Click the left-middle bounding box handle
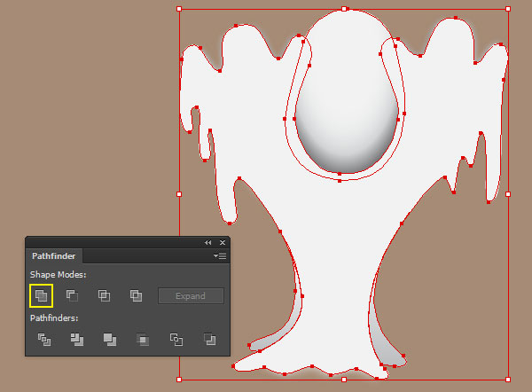 pos(179,194)
